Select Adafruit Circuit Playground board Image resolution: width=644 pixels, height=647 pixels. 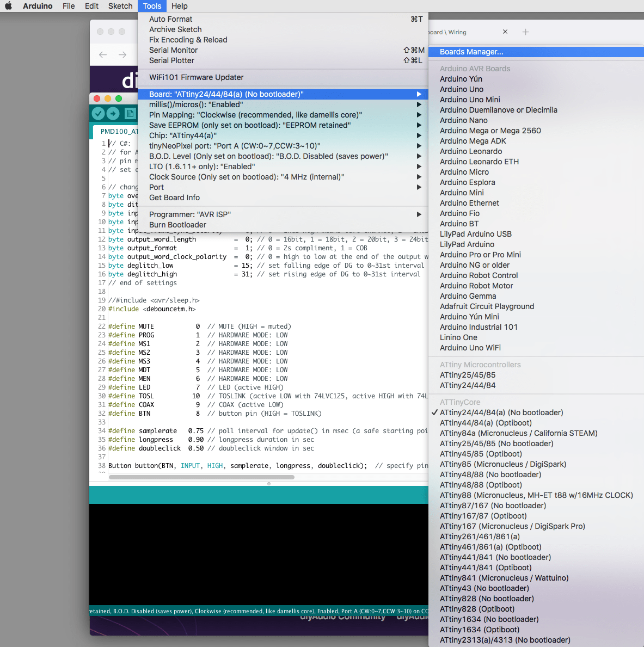[x=536, y=306]
